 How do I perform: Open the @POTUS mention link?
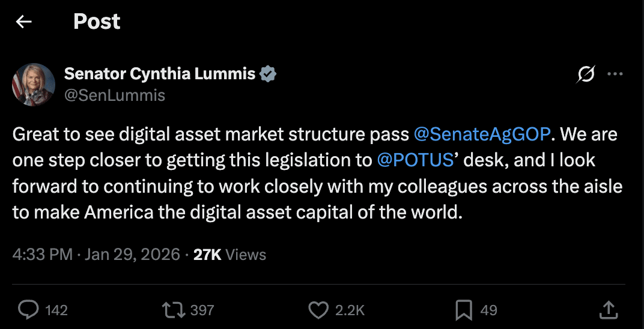(415, 160)
